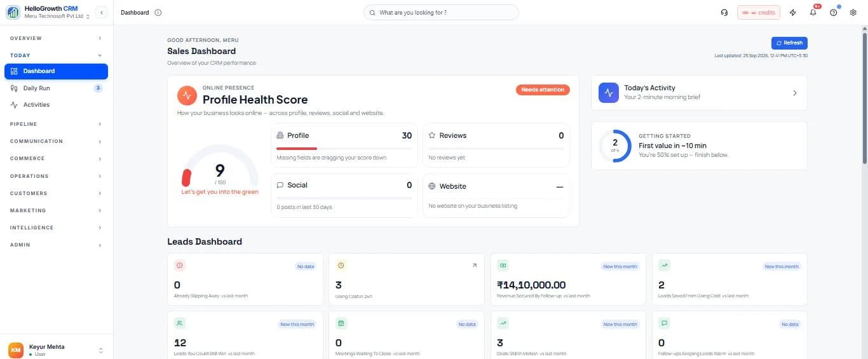Expand the Customers section
This screenshot has height=359, width=868.
pyautogui.click(x=56, y=193)
